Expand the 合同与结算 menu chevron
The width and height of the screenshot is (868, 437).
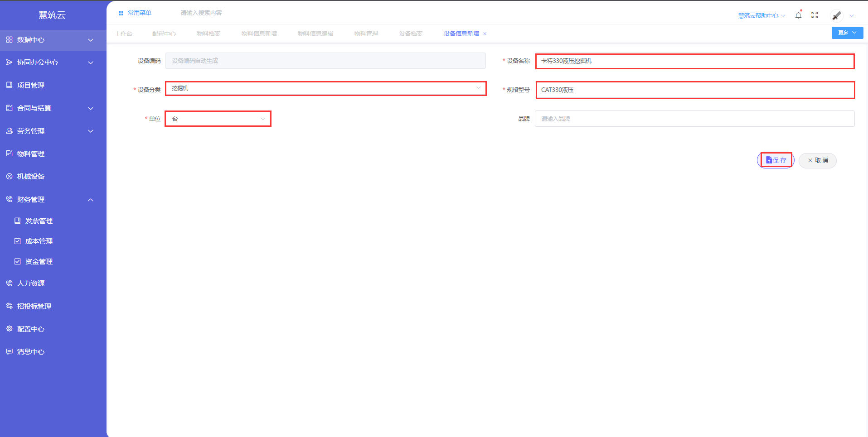(91, 108)
